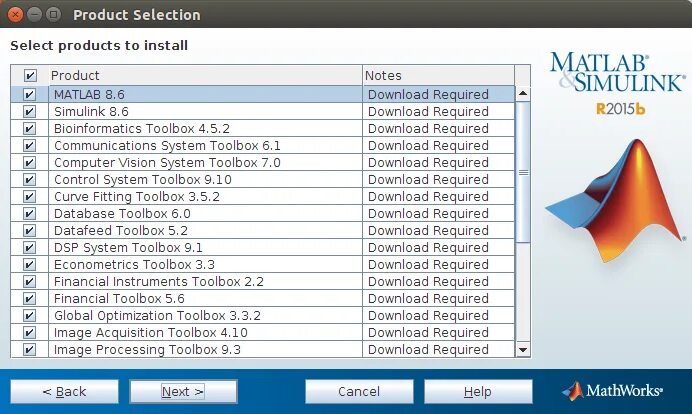692x414 pixels.
Task: Select Computer Vision System Toolbox 7.0 text
Action: 167,162
